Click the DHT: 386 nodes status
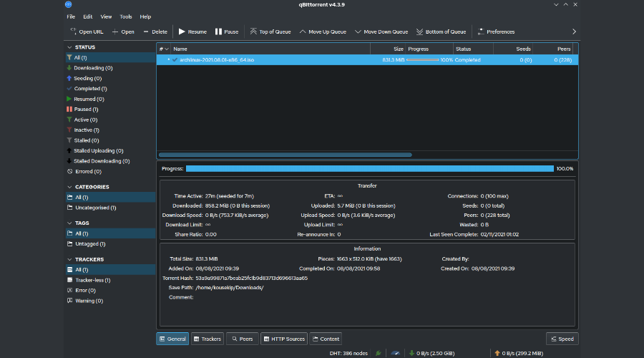Viewport: 644px width, 358px height. (x=348, y=353)
